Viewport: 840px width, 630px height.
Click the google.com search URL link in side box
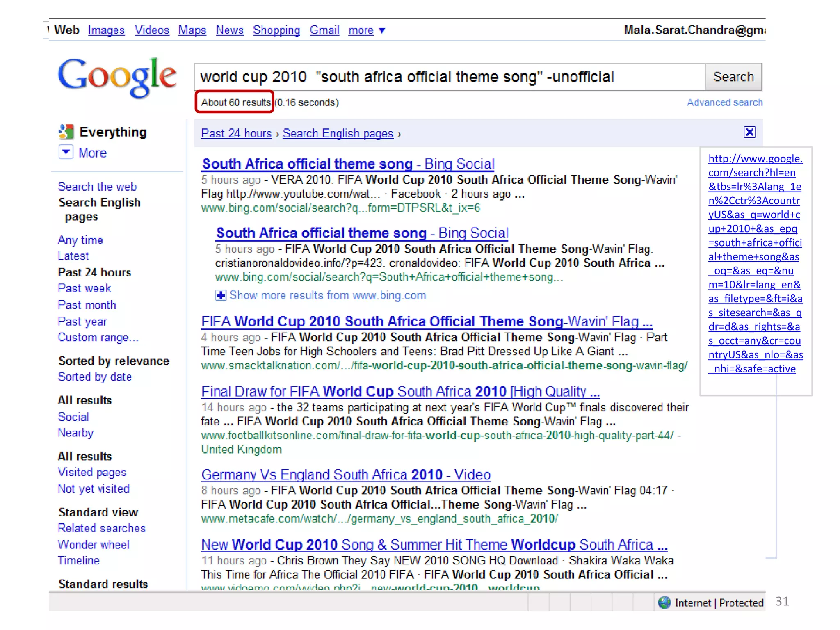(756, 263)
